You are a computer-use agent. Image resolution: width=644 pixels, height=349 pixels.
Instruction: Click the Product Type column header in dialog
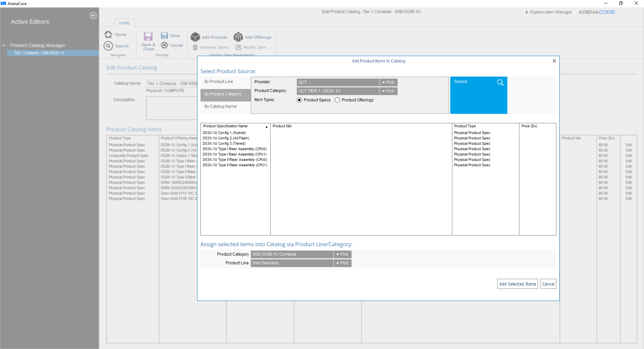coord(485,126)
